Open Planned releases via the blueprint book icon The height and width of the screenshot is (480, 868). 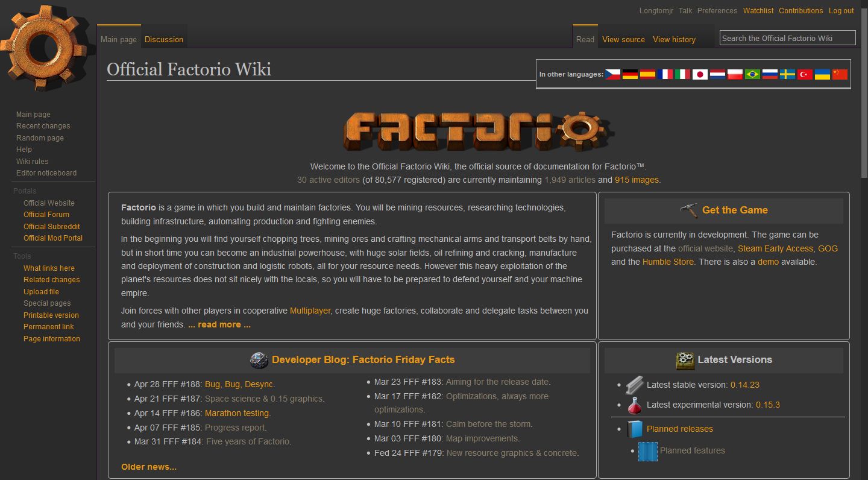[634, 429]
